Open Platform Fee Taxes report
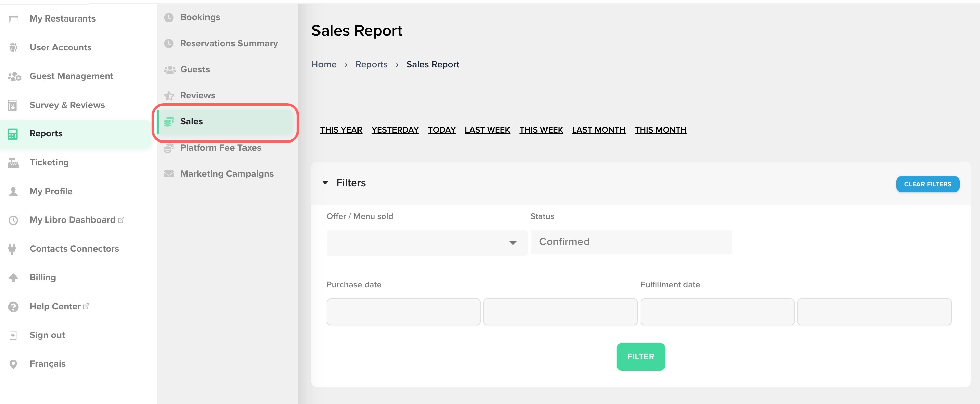The width and height of the screenshot is (980, 404). point(220,148)
